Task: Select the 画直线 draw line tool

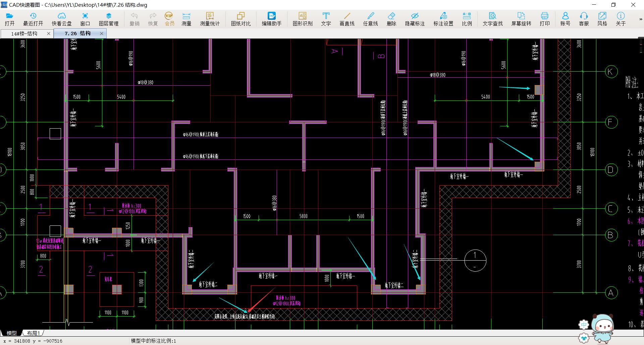Action: coord(347,19)
